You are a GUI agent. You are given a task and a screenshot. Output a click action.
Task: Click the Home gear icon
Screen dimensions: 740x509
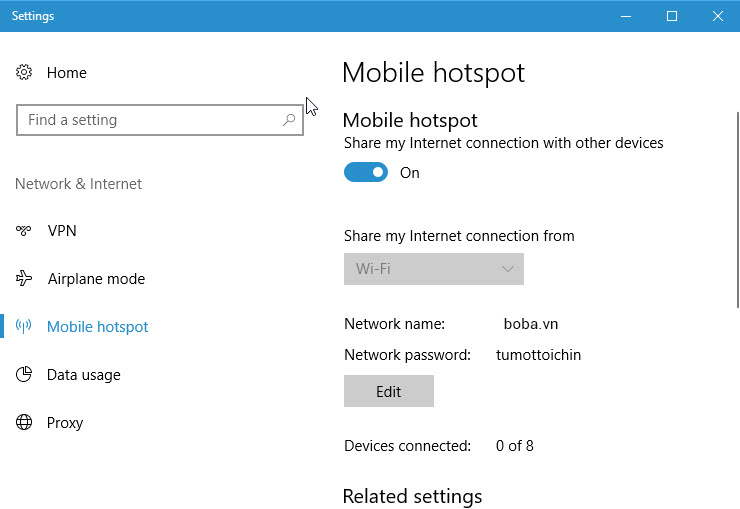point(24,73)
